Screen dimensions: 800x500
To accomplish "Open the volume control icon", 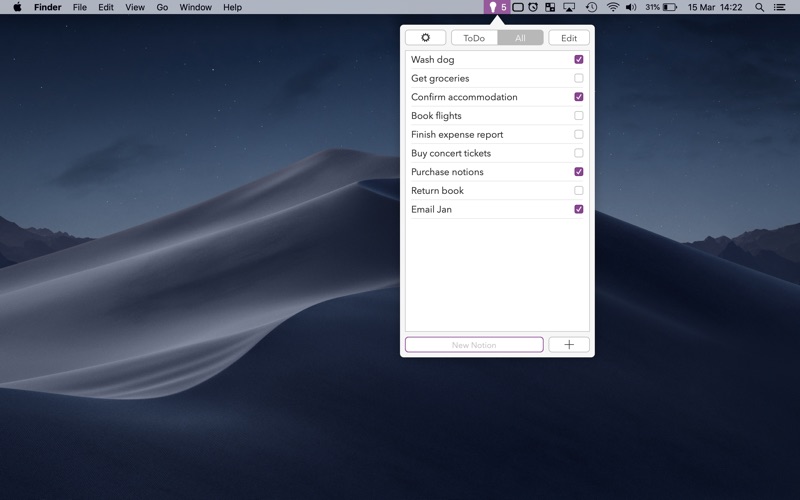I will [x=631, y=7].
